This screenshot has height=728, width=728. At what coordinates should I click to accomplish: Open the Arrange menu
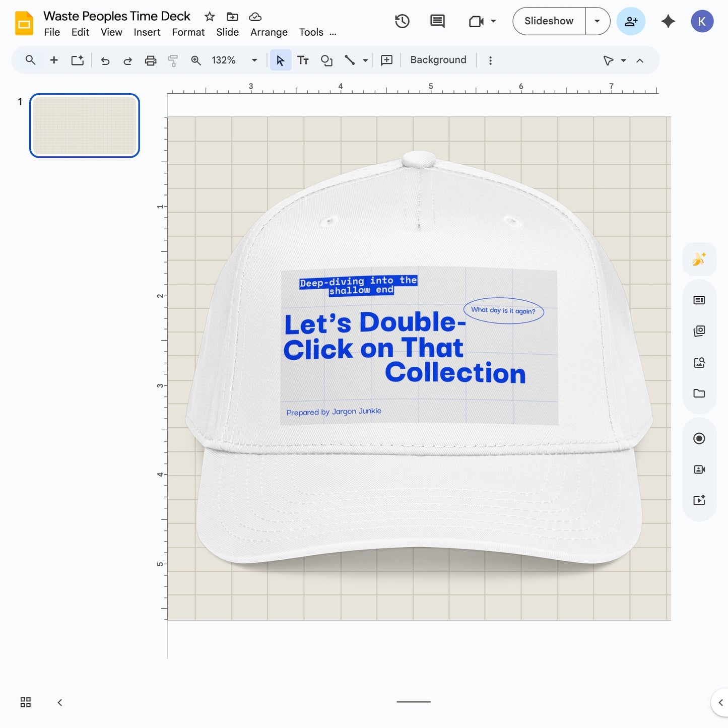[x=269, y=32]
